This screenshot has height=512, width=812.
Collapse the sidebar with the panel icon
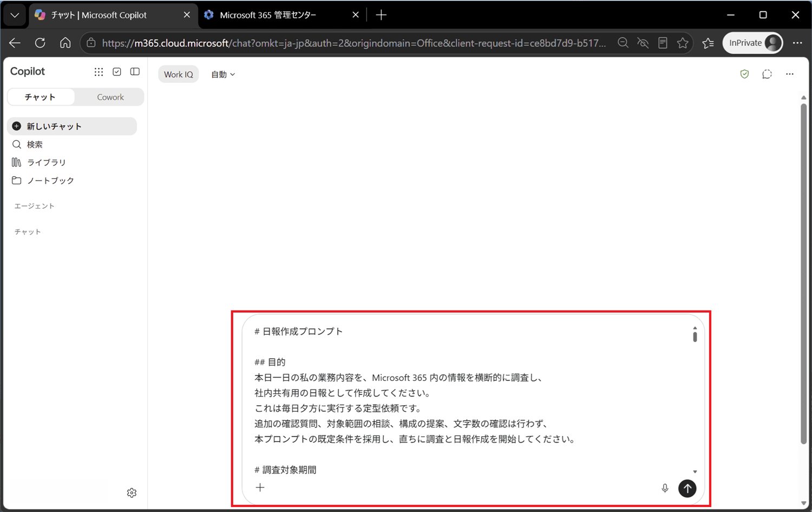tap(135, 72)
